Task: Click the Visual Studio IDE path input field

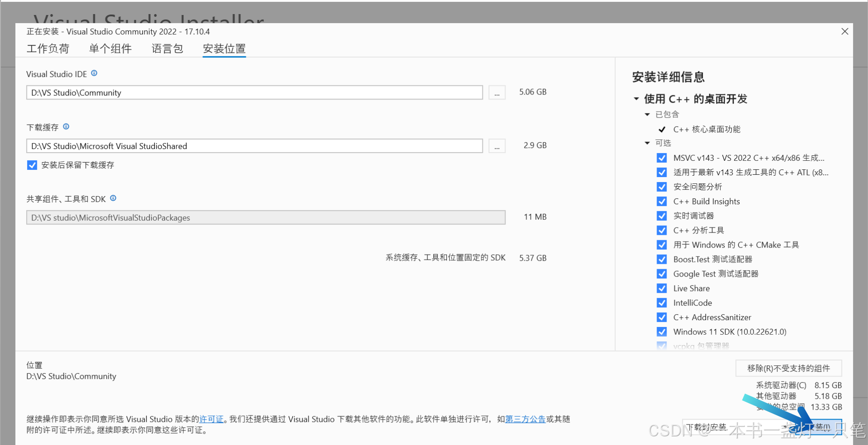Action: point(255,93)
